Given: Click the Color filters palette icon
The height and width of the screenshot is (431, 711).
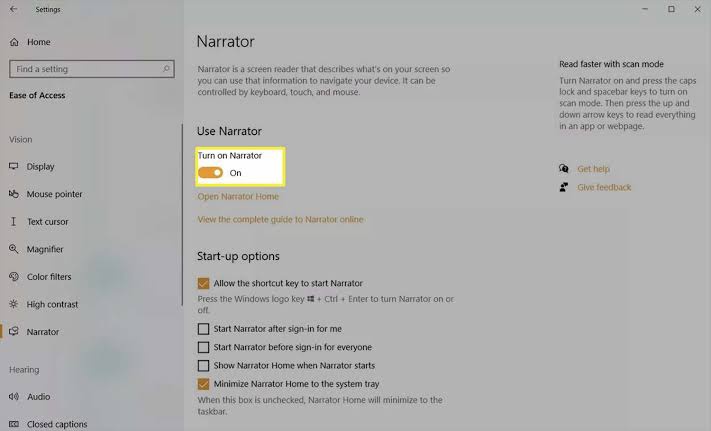Looking at the screenshot, I should 14,277.
